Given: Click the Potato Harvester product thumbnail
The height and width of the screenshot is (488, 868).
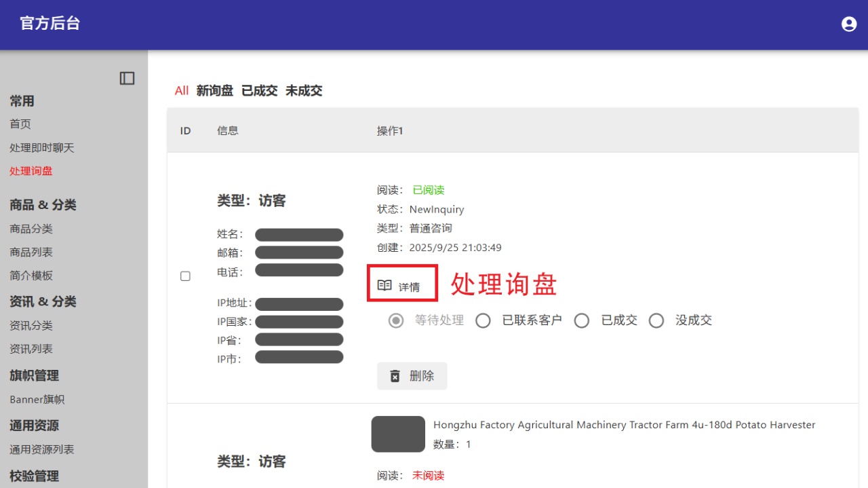Looking at the screenshot, I should coord(398,434).
